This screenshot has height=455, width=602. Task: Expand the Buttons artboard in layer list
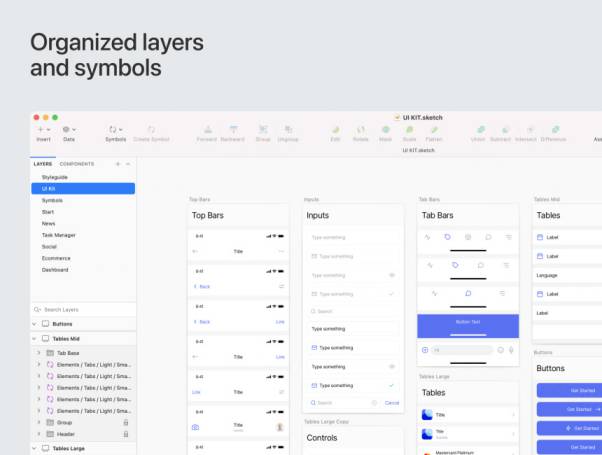coord(34,324)
